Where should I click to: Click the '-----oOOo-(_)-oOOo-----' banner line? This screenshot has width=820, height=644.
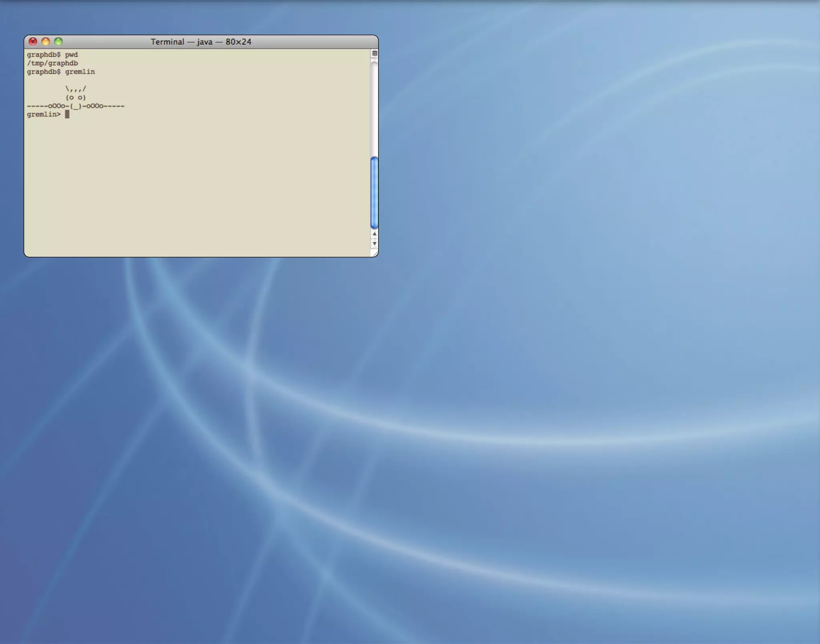(x=76, y=106)
